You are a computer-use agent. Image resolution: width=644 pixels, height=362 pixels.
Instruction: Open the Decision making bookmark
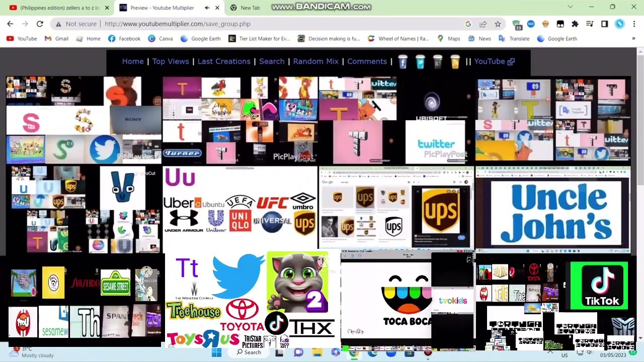coord(329,39)
